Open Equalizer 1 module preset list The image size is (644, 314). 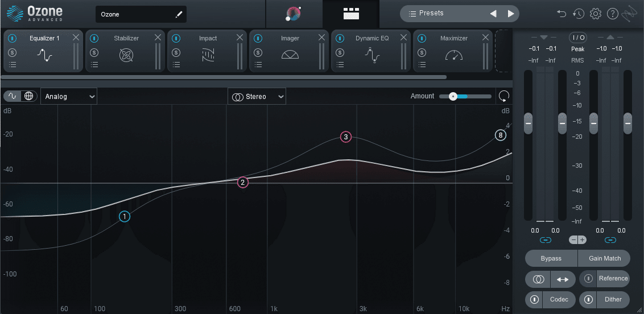click(13, 64)
